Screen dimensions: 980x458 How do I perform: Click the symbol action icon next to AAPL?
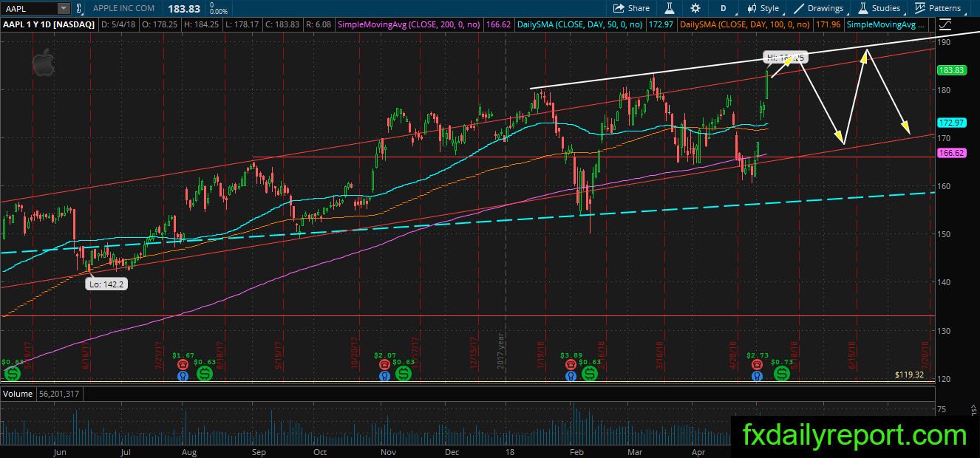pos(80,8)
